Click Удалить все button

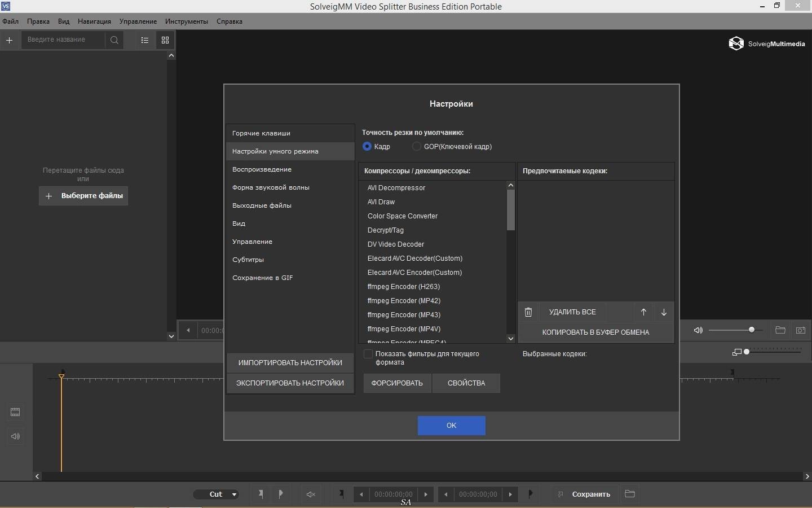tap(572, 312)
